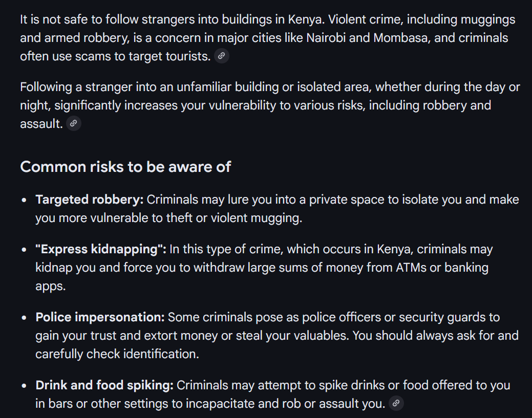Click 'violent mugging.' ending robbery bullet
The width and height of the screenshot is (532, 418).
pos(257,218)
